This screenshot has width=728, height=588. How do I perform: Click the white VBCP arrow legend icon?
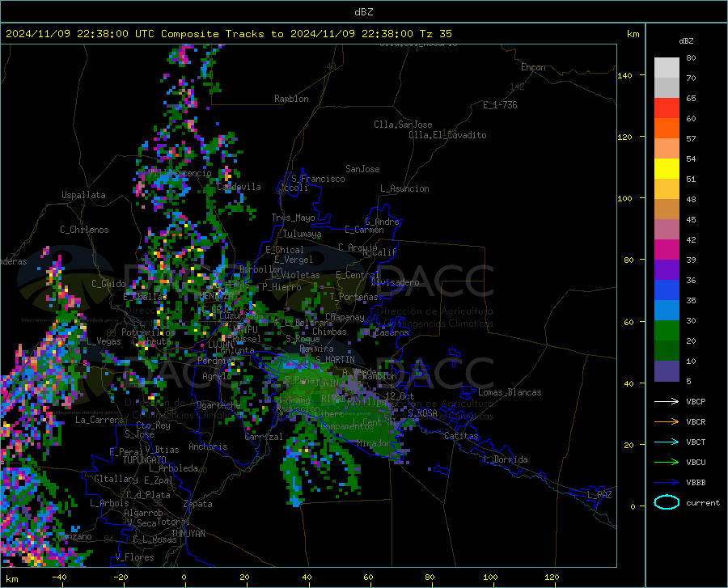coord(667,401)
